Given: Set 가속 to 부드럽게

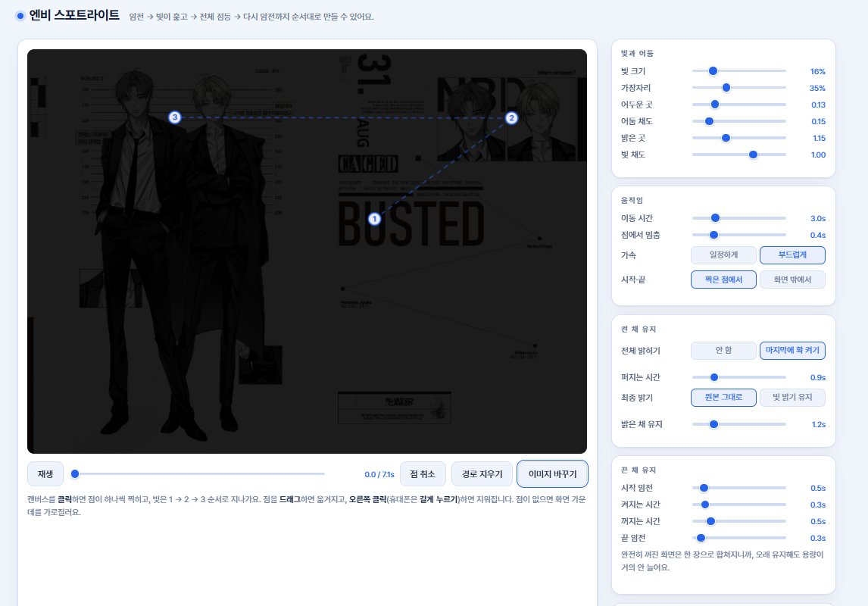Looking at the screenshot, I should click(x=792, y=255).
